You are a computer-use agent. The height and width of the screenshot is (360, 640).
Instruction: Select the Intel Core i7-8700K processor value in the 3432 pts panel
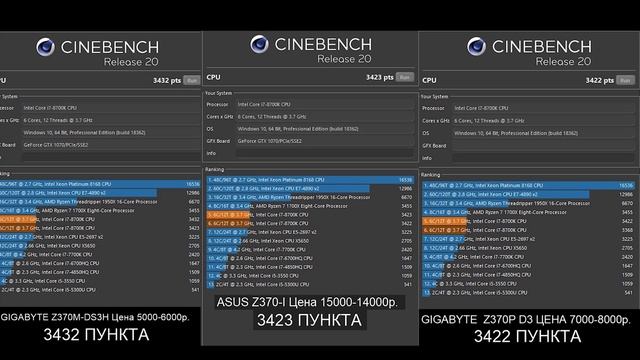pos(111,108)
